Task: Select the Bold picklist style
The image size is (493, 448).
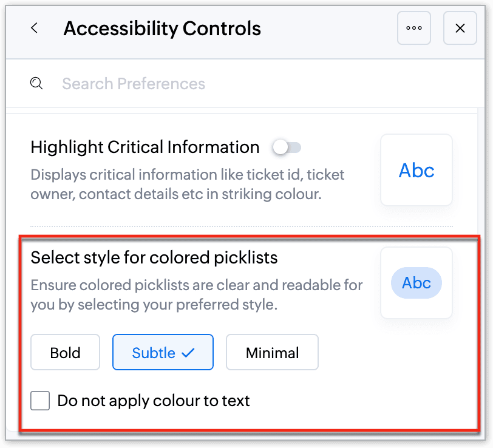Action: 65,353
